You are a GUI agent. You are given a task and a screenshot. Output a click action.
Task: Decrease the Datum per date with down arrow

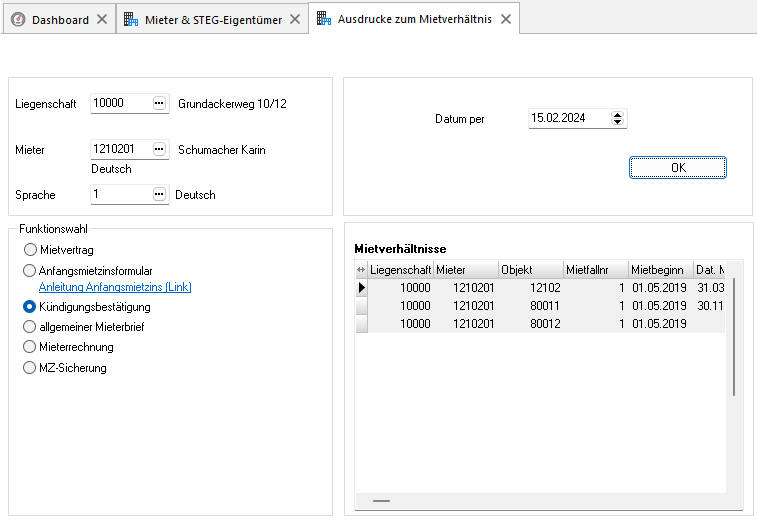(x=617, y=122)
